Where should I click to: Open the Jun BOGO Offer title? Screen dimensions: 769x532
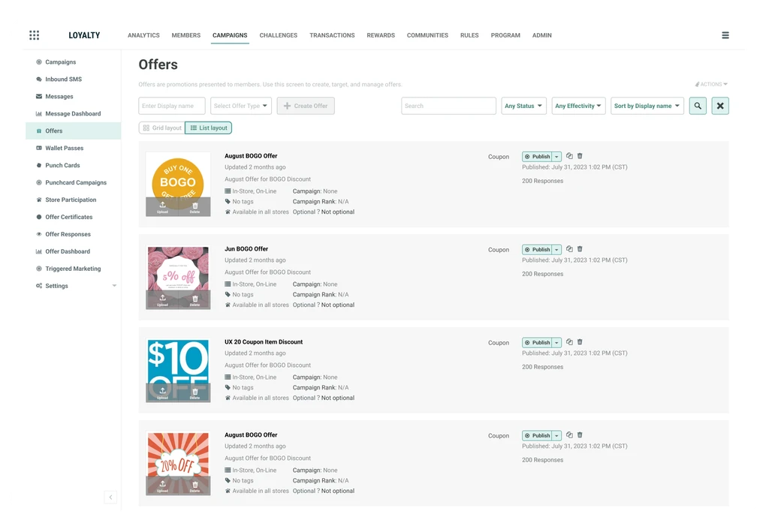click(246, 249)
